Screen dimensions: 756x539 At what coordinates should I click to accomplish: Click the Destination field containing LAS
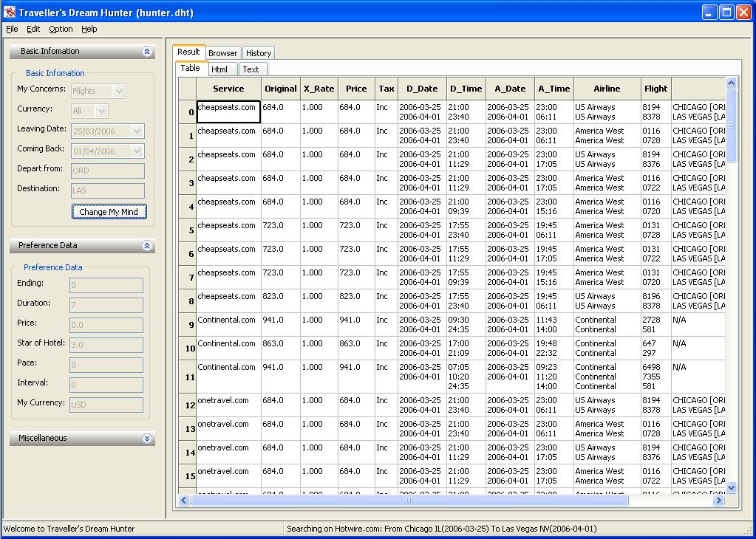coord(107,190)
